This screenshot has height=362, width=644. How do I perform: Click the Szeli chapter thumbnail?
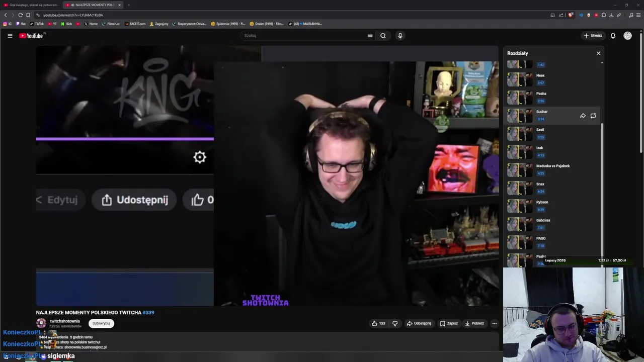[520, 134]
